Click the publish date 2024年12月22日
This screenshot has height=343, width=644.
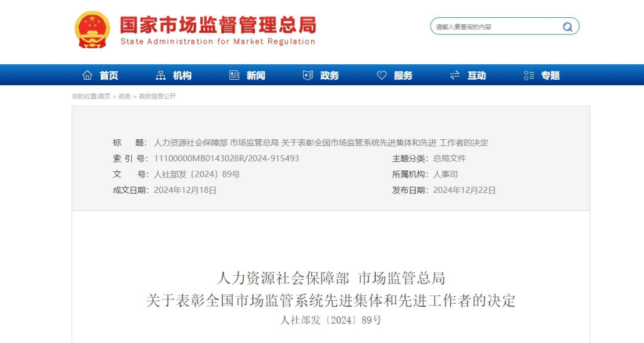(x=464, y=191)
